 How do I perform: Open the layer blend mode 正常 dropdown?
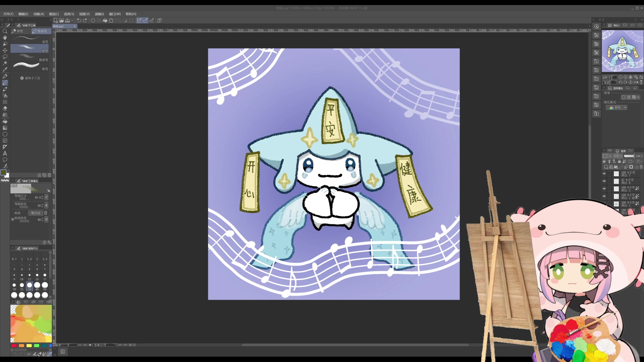coord(618,156)
